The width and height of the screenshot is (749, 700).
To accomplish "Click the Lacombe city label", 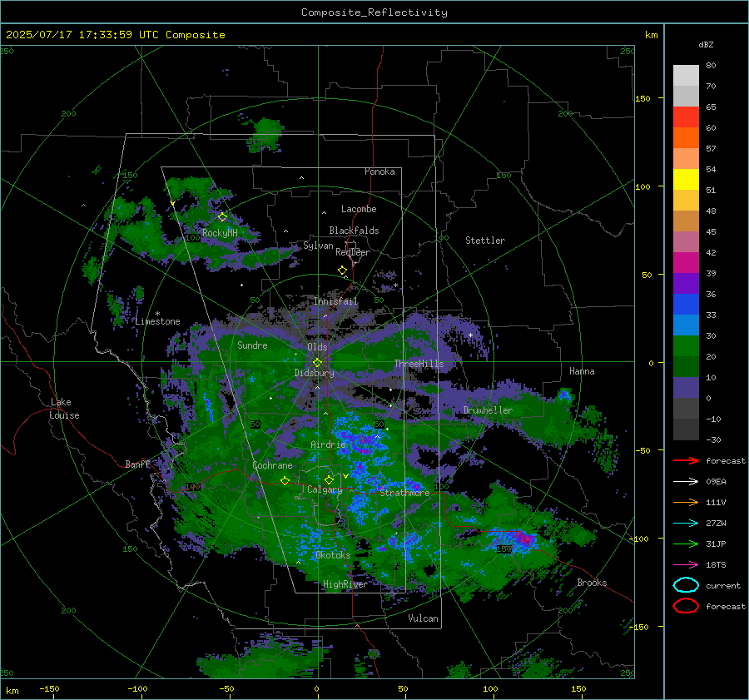I will 359,209.
